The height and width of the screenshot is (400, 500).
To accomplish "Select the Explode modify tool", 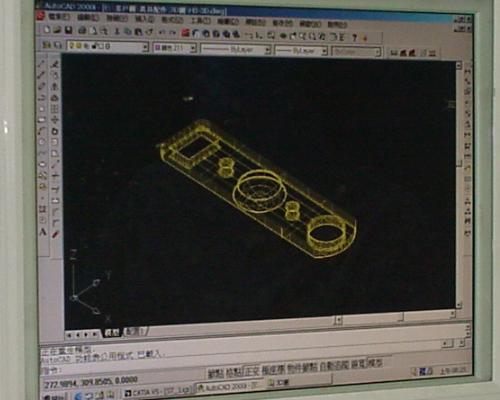I will tap(56, 234).
